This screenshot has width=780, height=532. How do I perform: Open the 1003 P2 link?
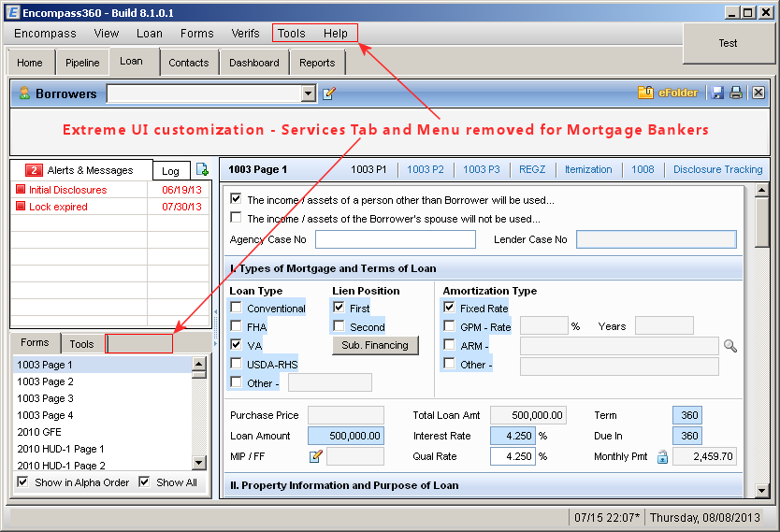tap(426, 169)
